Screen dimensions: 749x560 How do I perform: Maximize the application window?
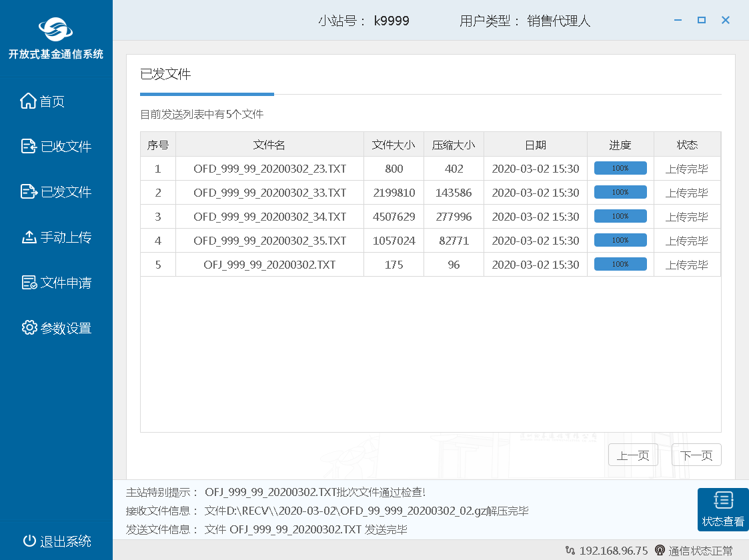[x=701, y=20]
